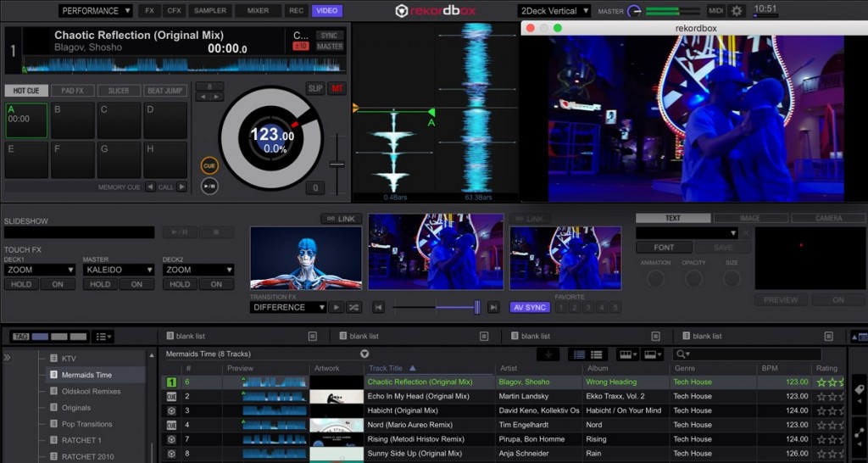This screenshot has height=463, width=868.
Task: Click the round CUE button on deck 1
Action: tap(209, 165)
